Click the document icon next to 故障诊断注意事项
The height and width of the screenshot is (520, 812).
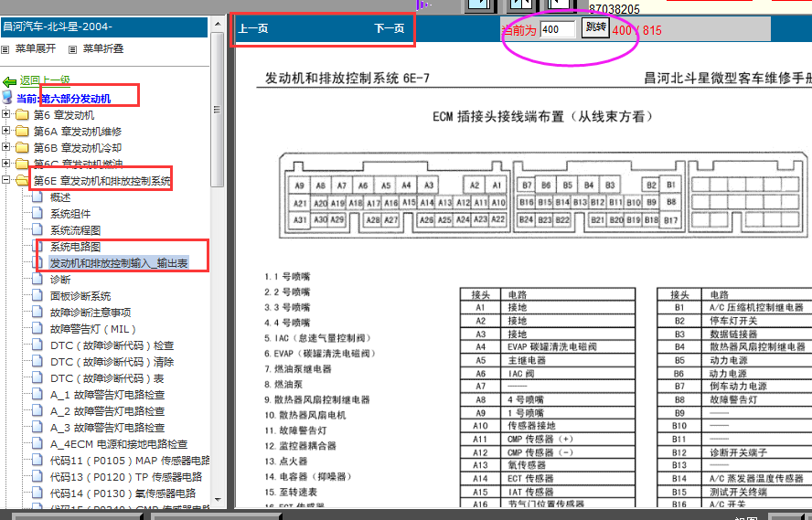(37, 312)
